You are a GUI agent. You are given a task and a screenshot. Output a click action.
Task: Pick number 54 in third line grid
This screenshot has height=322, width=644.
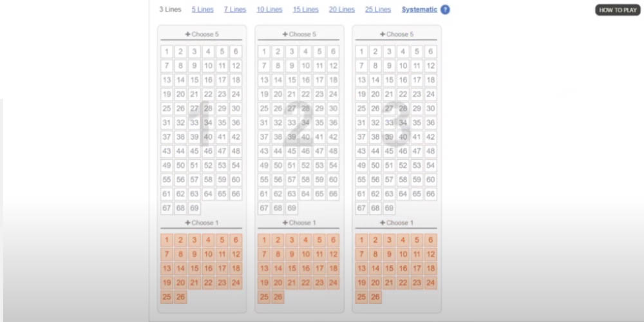(431, 165)
